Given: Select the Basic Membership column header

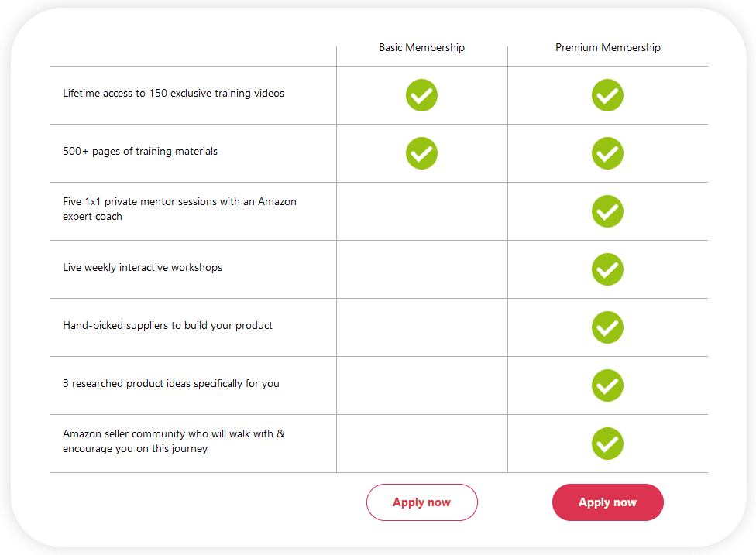Looking at the screenshot, I should (421, 47).
